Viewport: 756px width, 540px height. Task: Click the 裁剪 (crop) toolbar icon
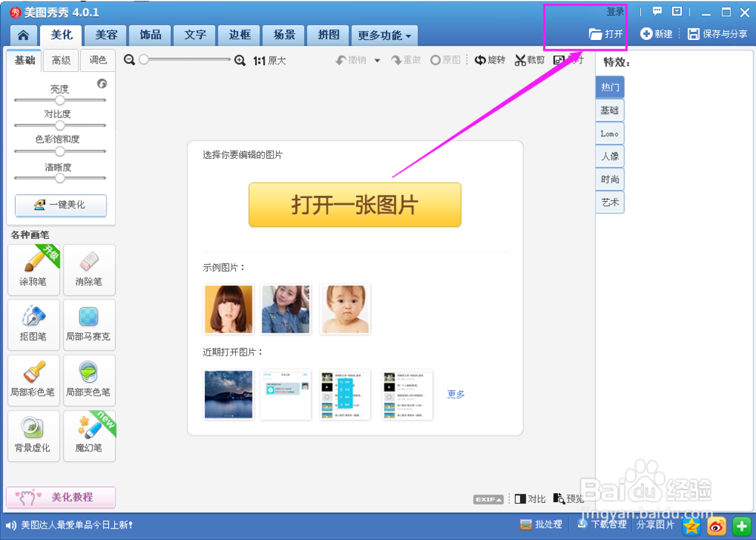point(529,60)
